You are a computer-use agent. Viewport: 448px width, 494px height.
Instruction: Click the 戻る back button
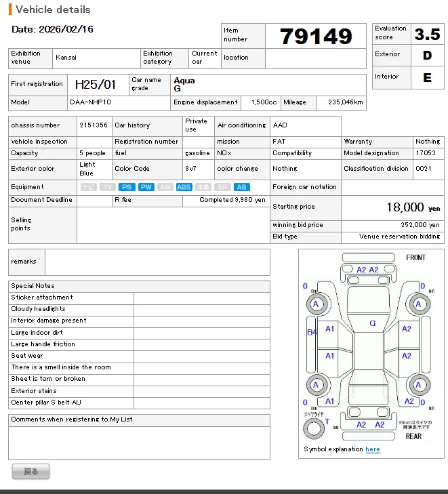31,472
